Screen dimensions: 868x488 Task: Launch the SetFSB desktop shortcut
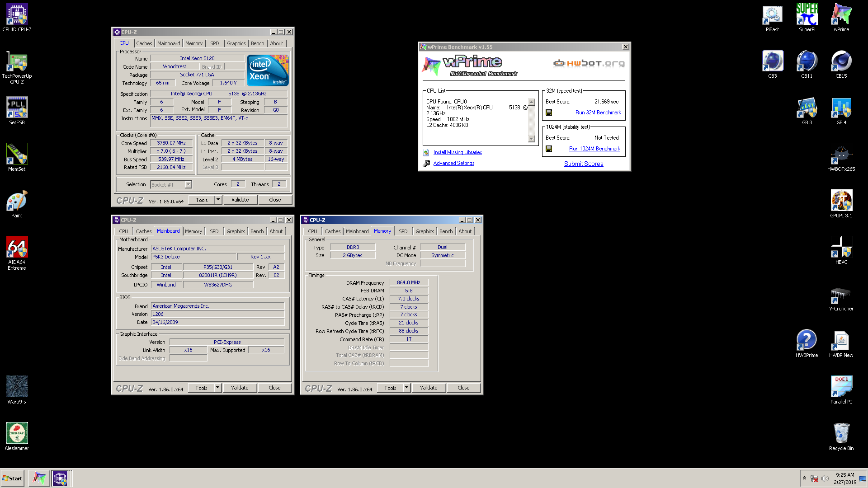(17, 111)
